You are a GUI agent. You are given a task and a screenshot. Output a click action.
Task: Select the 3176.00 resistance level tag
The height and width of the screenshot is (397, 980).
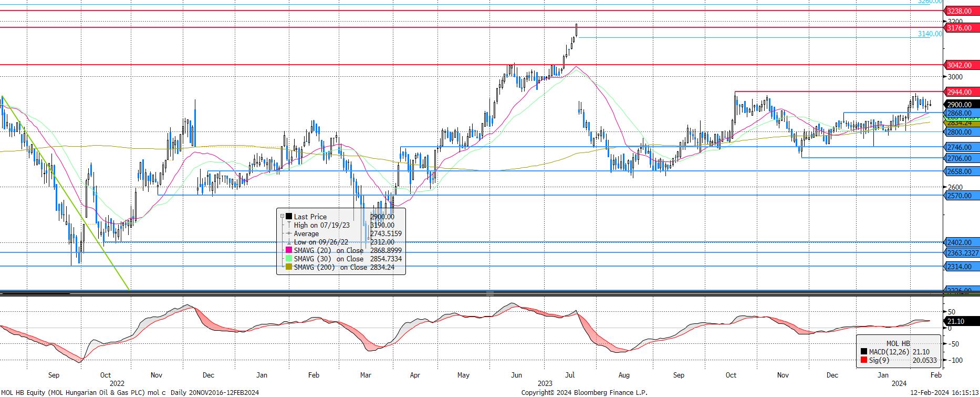click(958, 28)
